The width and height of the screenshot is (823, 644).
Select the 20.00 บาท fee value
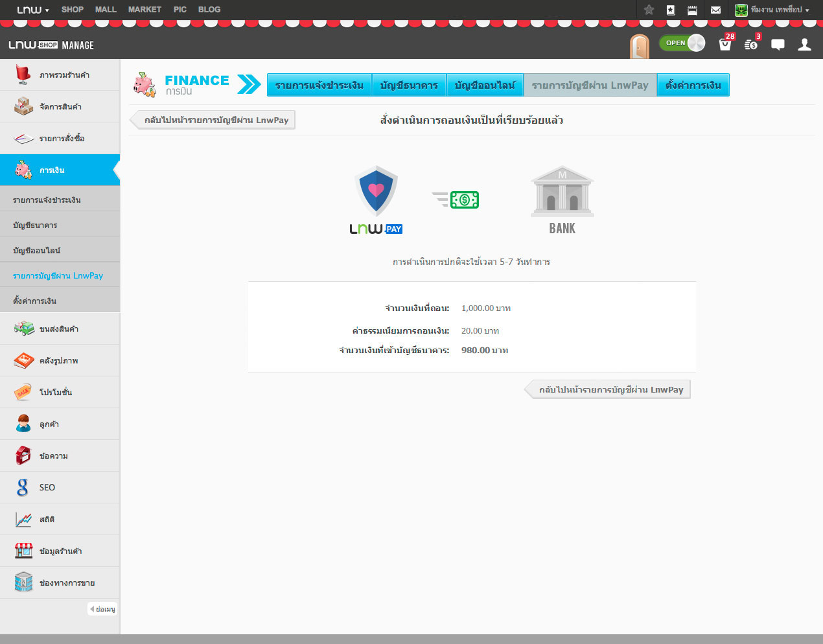[480, 331]
